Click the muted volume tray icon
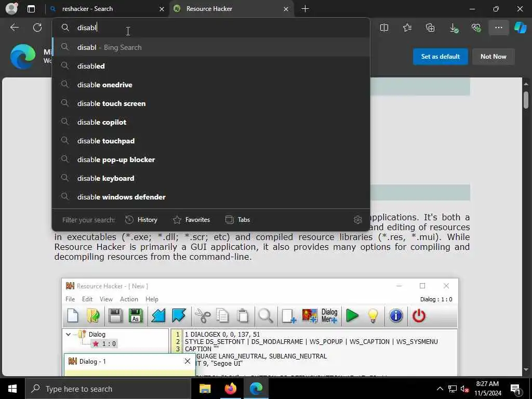This screenshot has height=399, width=532. click(465, 389)
